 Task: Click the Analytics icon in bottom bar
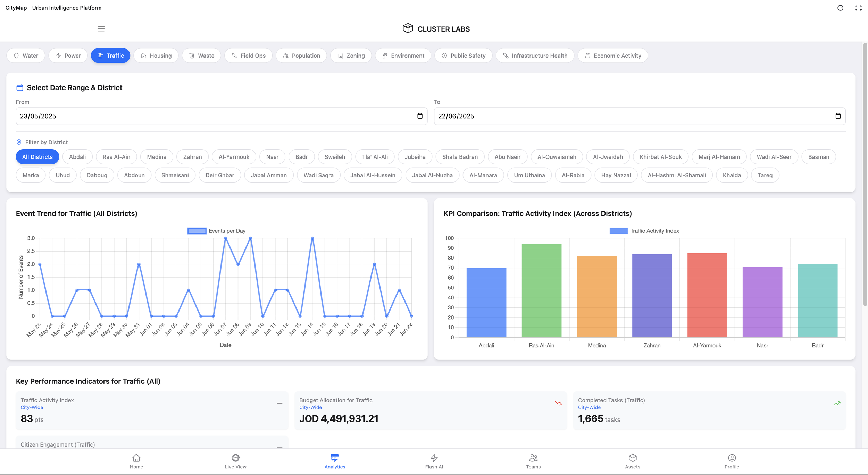click(335, 458)
